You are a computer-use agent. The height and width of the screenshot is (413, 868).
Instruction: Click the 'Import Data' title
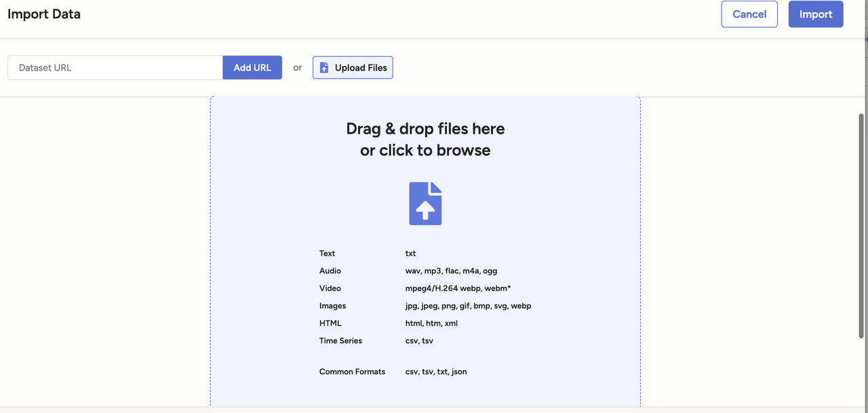pos(44,14)
